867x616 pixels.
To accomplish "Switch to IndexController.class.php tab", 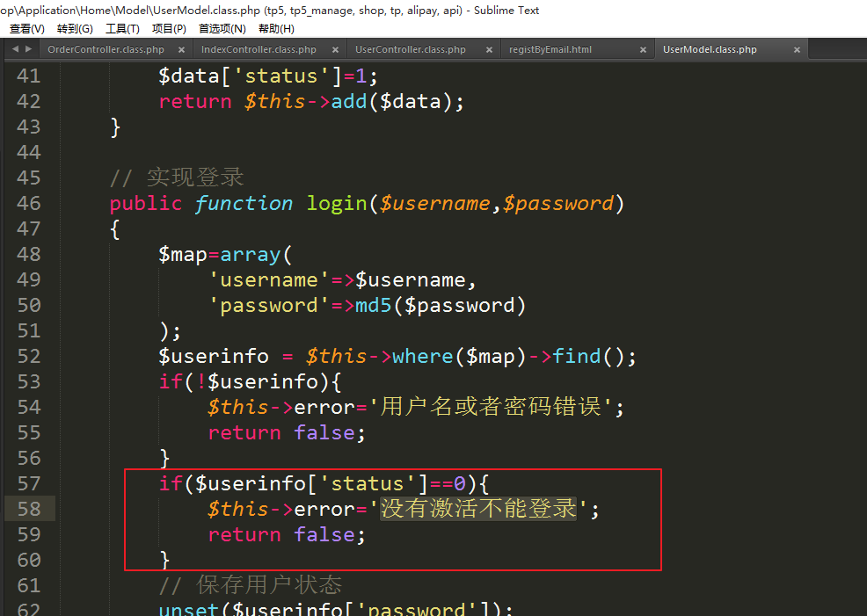I will [x=259, y=50].
